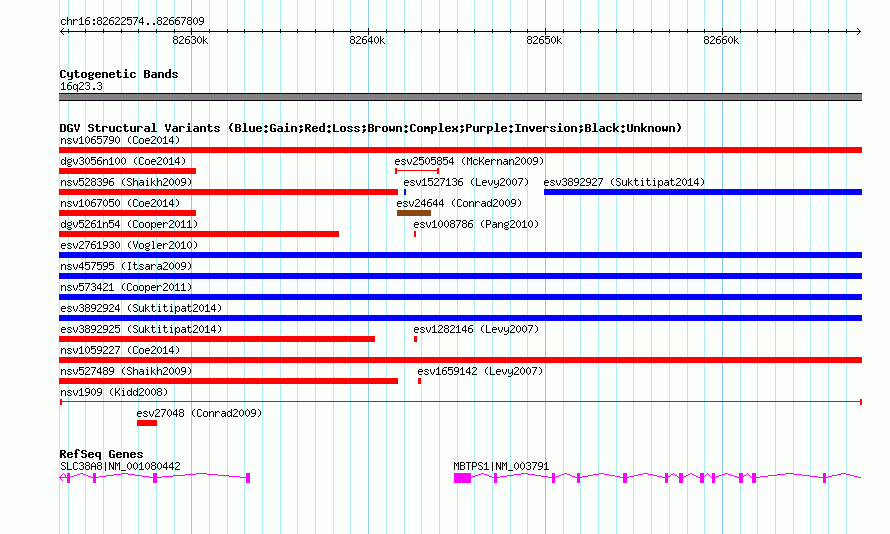Click the 82640k ruler tick label
The height and width of the screenshot is (534, 890).
tap(367, 40)
